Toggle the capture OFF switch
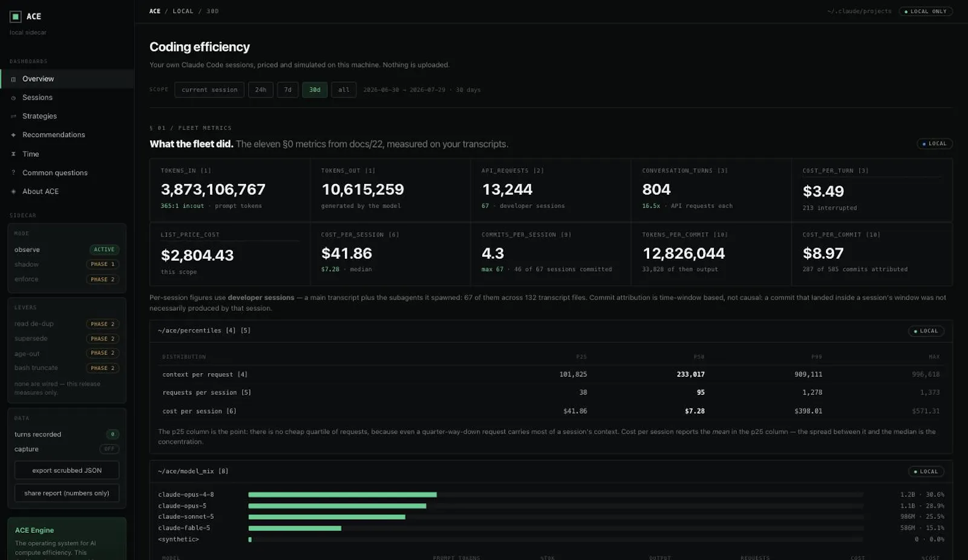968x560 pixels. coord(110,449)
